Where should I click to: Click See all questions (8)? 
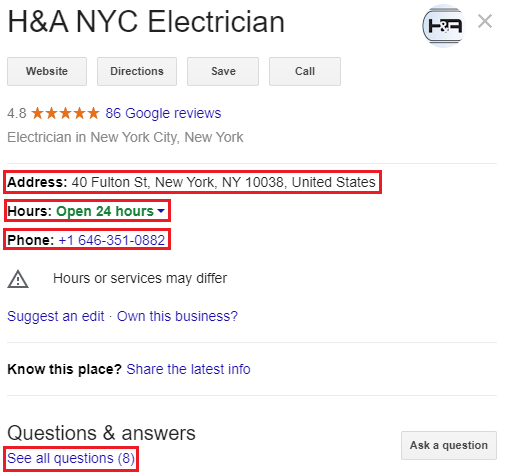point(71,458)
